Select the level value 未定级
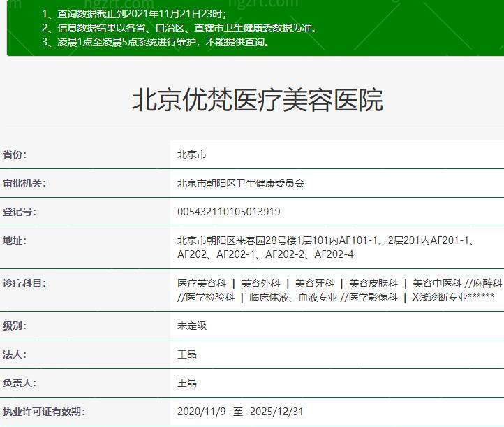 (x=192, y=326)
